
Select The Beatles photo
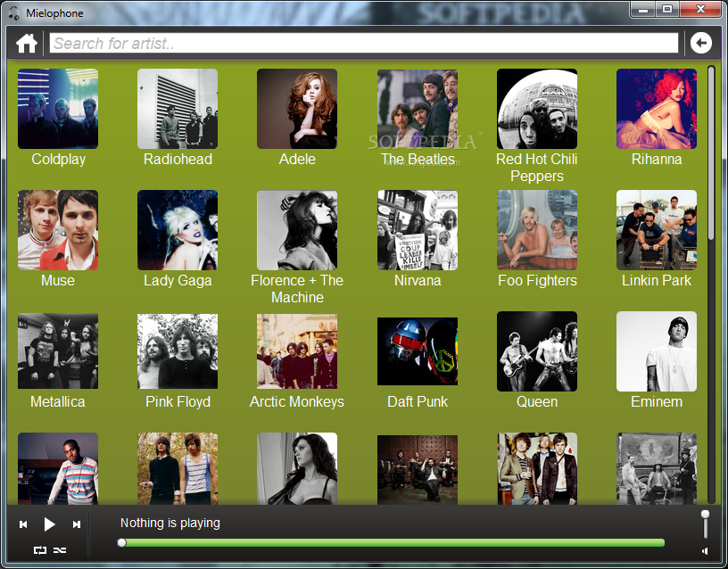pos(418,109)
